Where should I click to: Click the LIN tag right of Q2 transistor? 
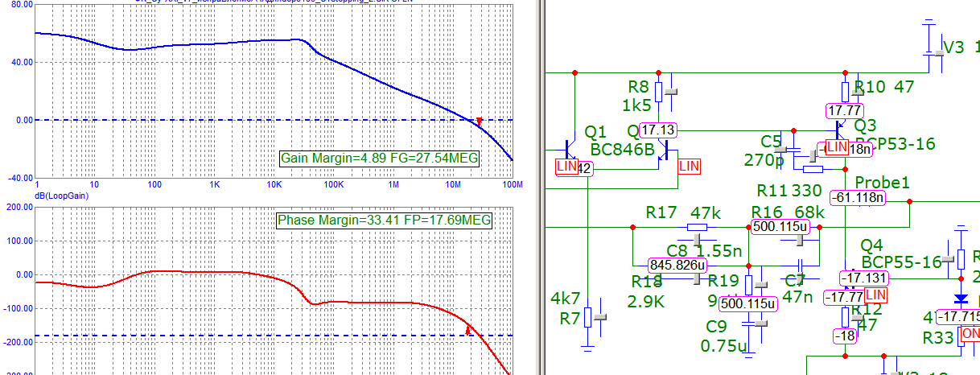coord(690,166)
